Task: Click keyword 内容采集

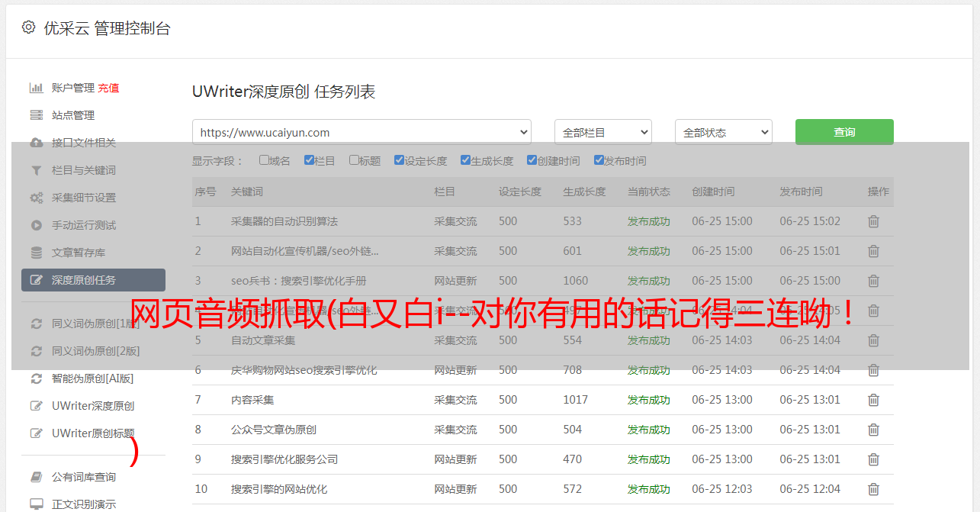Action: (252, 400)
